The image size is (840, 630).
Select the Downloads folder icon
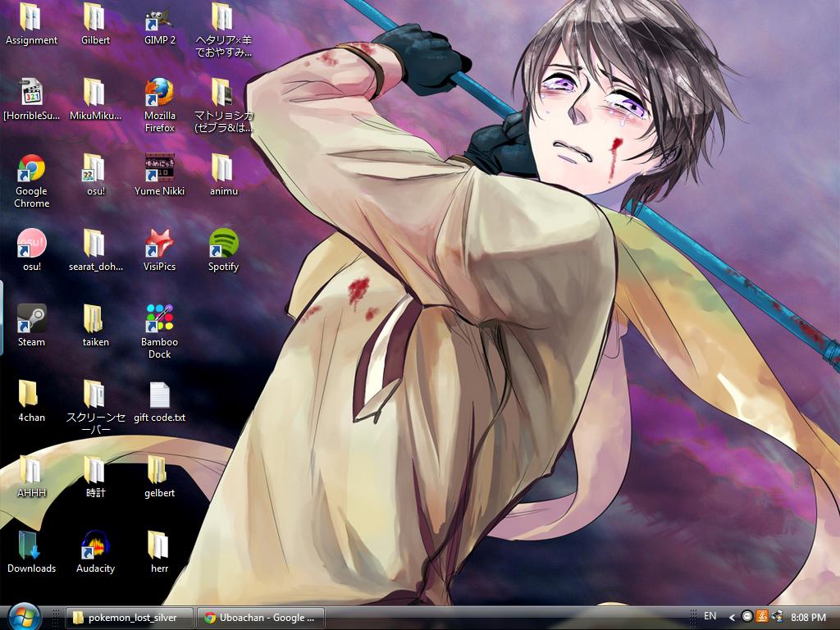pyautogui.click(x=32, y=552)
